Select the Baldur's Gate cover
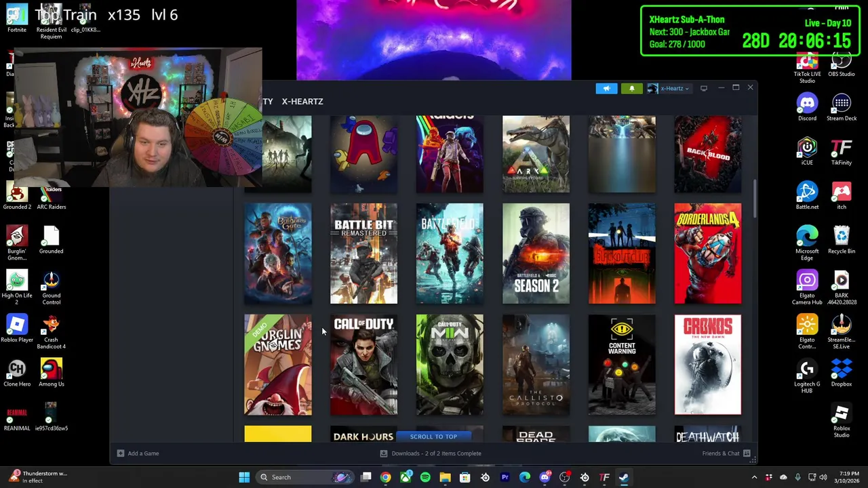The image size is (868, 488). click(278, 253)
